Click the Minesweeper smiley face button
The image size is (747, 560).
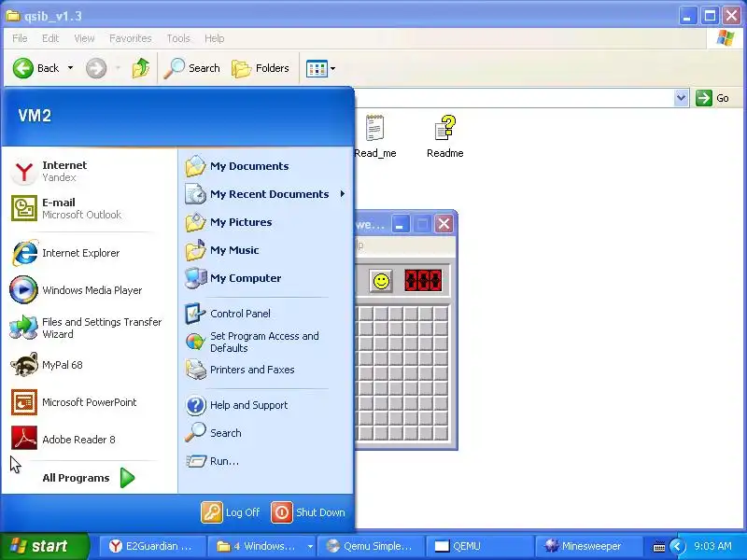coord(381,281)
